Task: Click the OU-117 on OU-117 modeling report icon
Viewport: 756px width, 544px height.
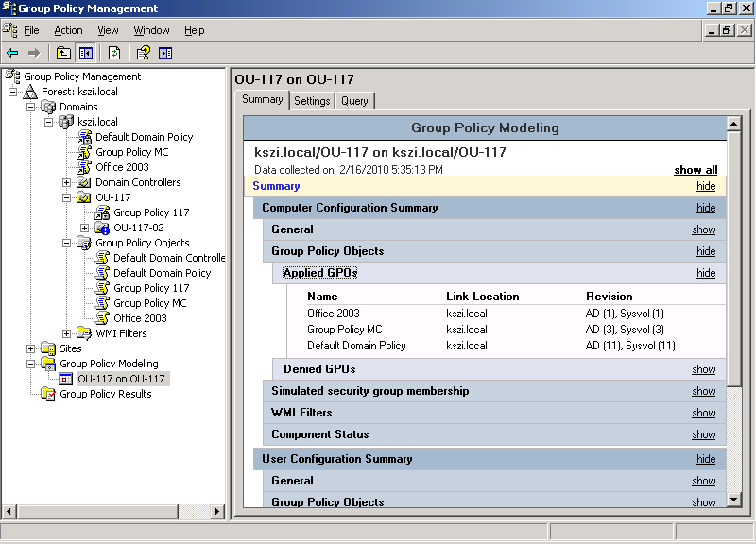Action: (x=66, y=379)
